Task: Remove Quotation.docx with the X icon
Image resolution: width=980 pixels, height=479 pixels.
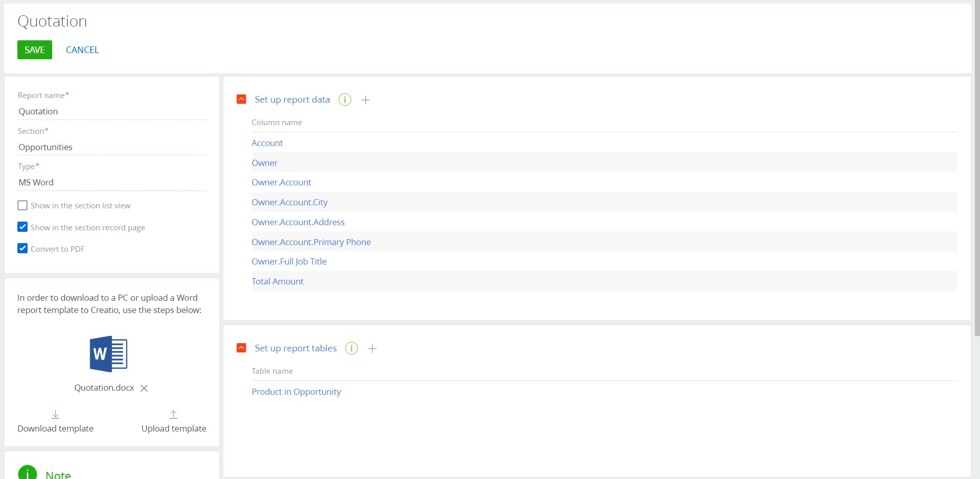Action: [x=143, y=388]
